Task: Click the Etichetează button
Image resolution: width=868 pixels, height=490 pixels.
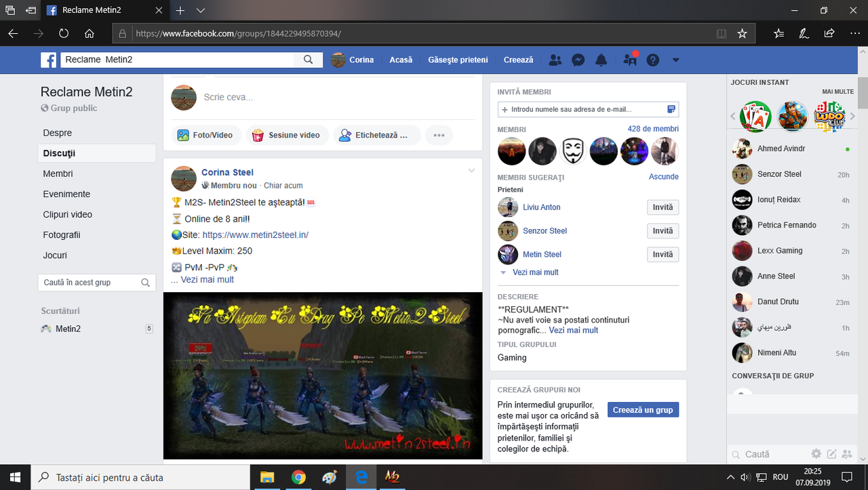Action: [377, 135]
